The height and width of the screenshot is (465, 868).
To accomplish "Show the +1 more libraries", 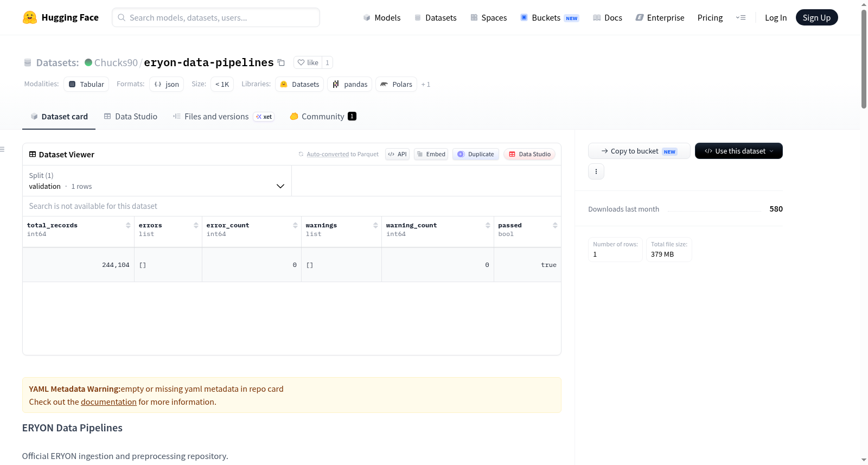I will (x=426, y=84).
